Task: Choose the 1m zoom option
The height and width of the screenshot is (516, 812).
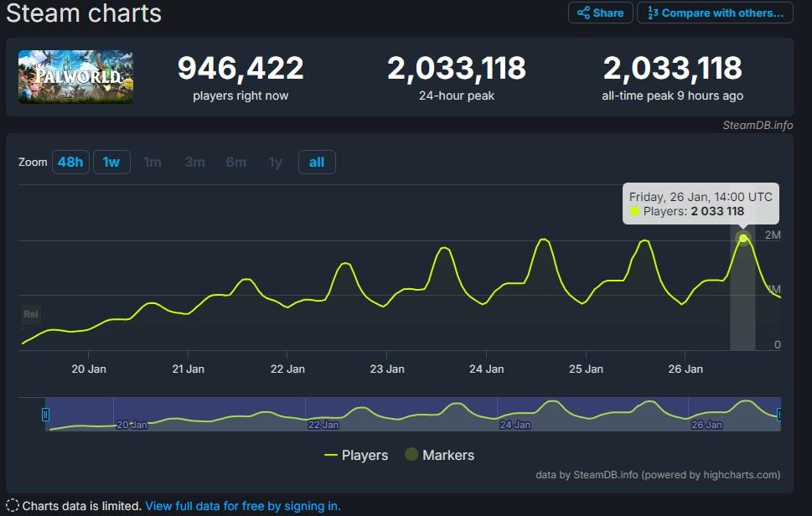Action: click(x=153, y=162)
